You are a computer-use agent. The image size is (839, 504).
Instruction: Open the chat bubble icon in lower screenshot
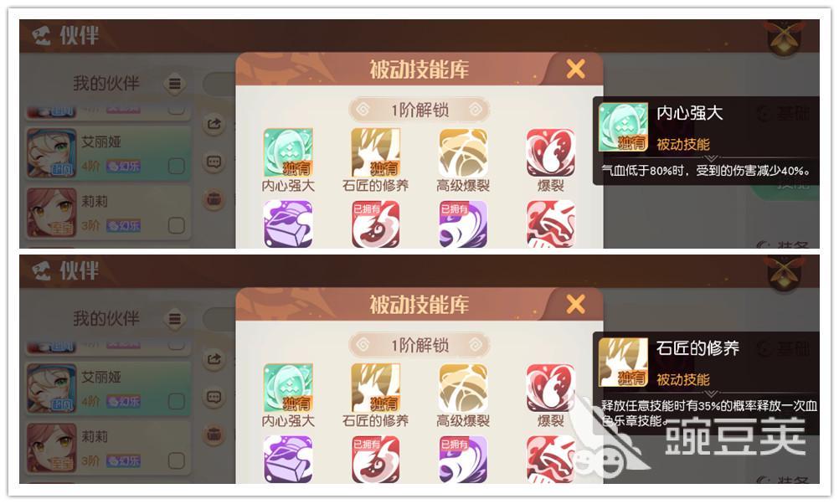(x=214, y=397)
